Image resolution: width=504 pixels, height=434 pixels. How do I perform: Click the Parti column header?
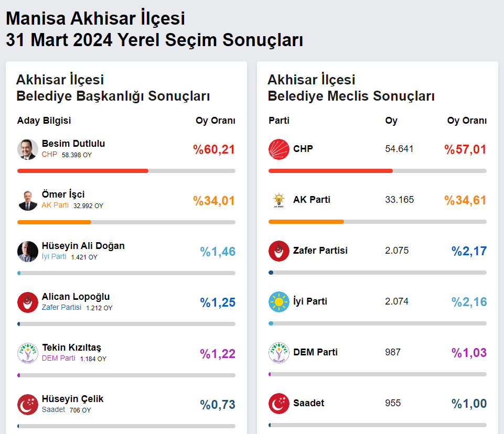[x=279, y=121]
